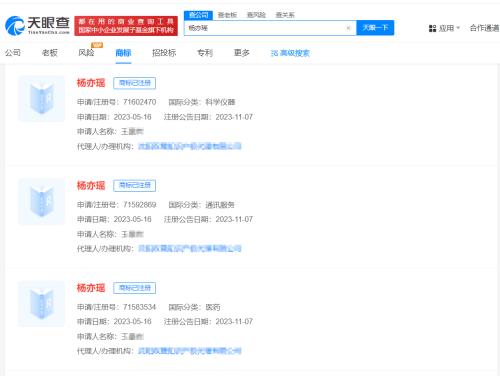The width and height of the screenshot is (500, 376).
Task: Click the 应用 grid icon
Action: 432,28
